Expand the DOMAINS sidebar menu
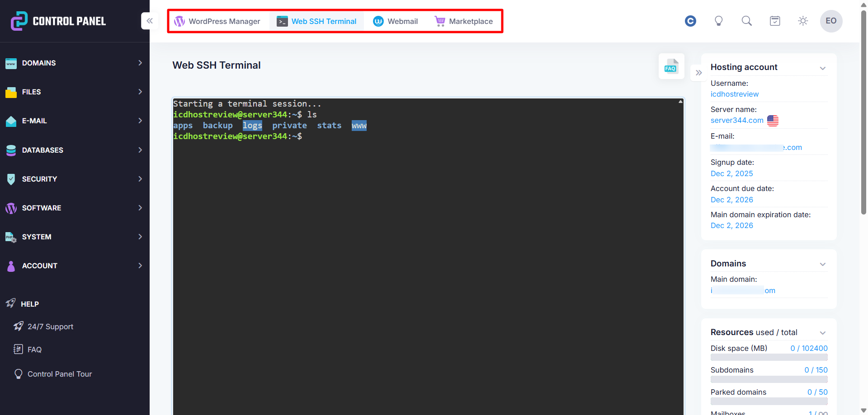The width and height of the screenshot is (868, 415). coord(75,63)
